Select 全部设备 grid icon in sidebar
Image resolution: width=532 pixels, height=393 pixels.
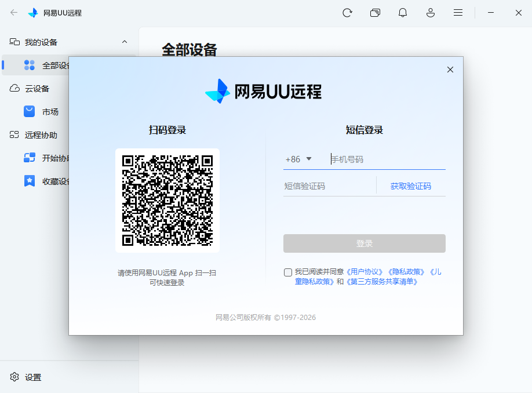pos(30,65)
